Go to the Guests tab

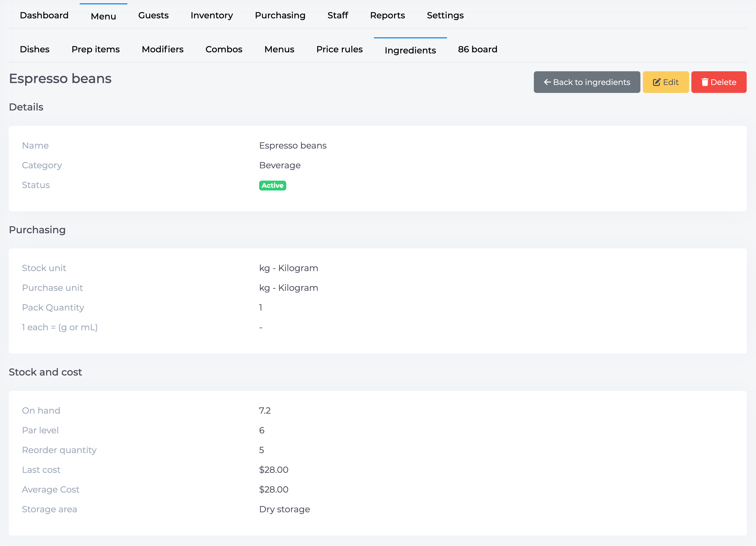tap(153, 15)
